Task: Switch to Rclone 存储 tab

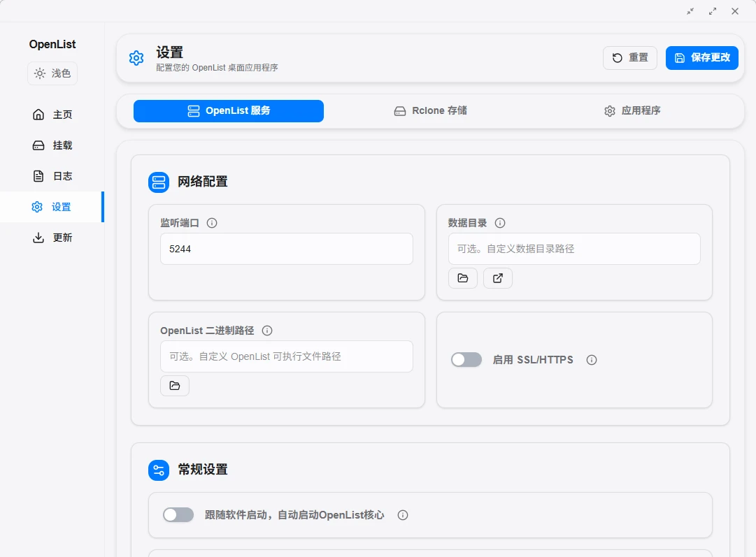Action: click(x=431, y=111)
